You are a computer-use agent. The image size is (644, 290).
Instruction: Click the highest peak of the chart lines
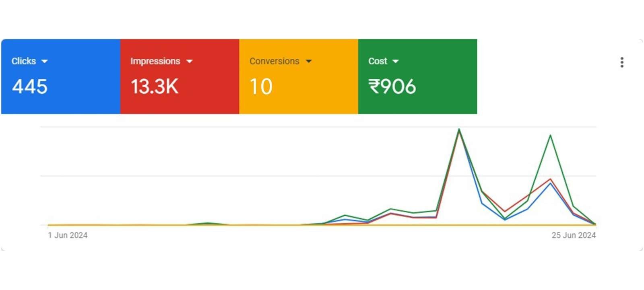click(x=459, y=130)
